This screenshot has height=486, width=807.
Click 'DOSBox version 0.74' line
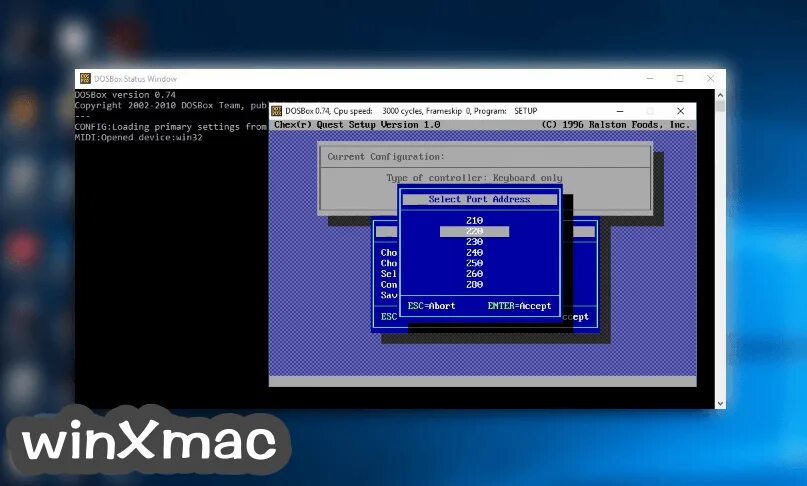pyautogui.click(x=125, y=95)
